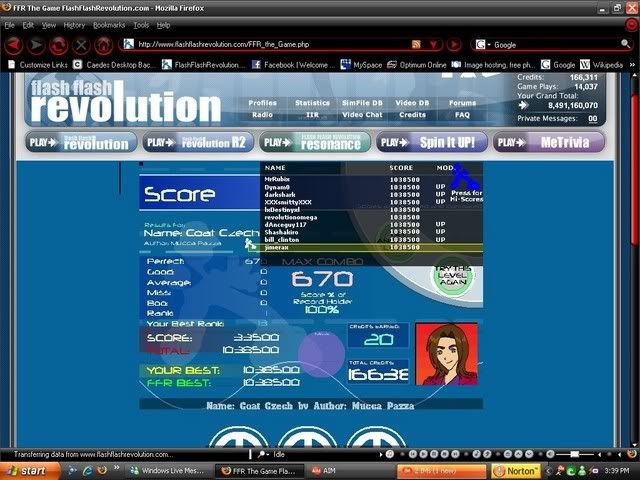Click the stop loading X button
Screen dimensions: 640x480
point(81,45)
